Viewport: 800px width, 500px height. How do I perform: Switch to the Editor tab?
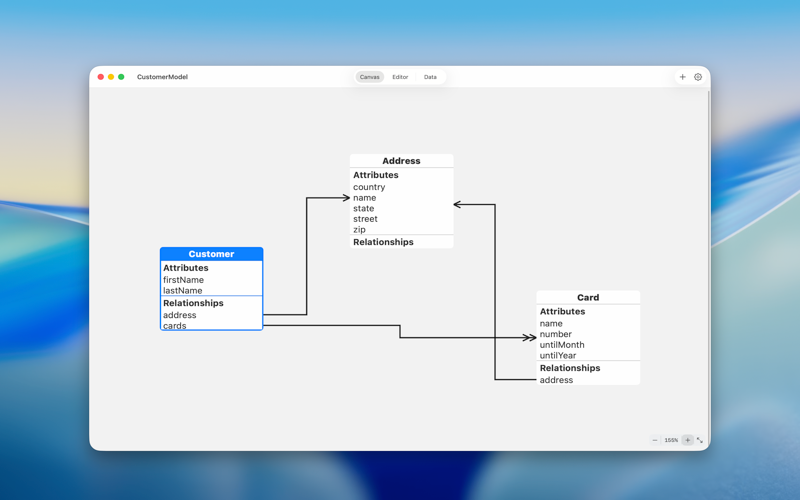400,77
